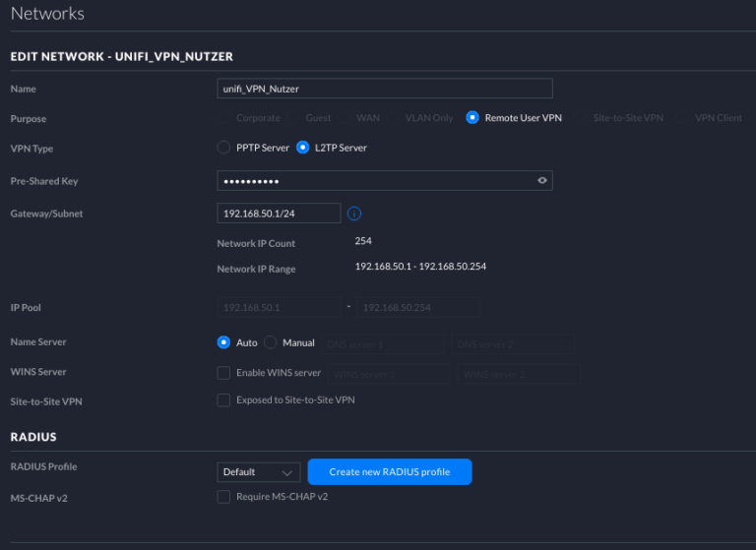This screenshot has width=756, height=550.
Task: Click the IP Pool end field
Action: pyautogui.click(x=418, y=308)
